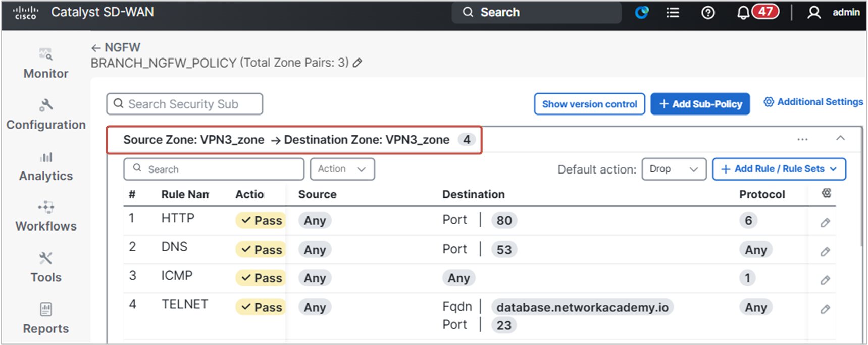This screenshot has height=345, width=868.
Task: Open Analytics in the sidebar
Action: 46,166
